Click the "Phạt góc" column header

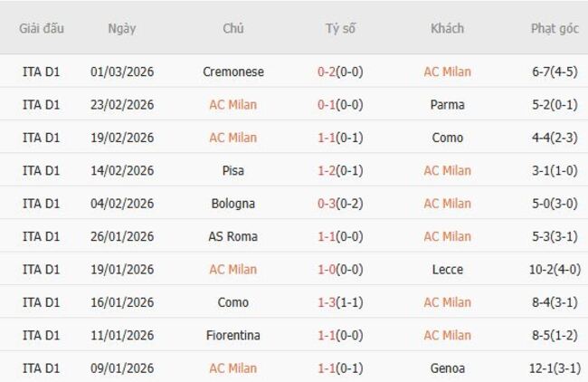point(555,28)
